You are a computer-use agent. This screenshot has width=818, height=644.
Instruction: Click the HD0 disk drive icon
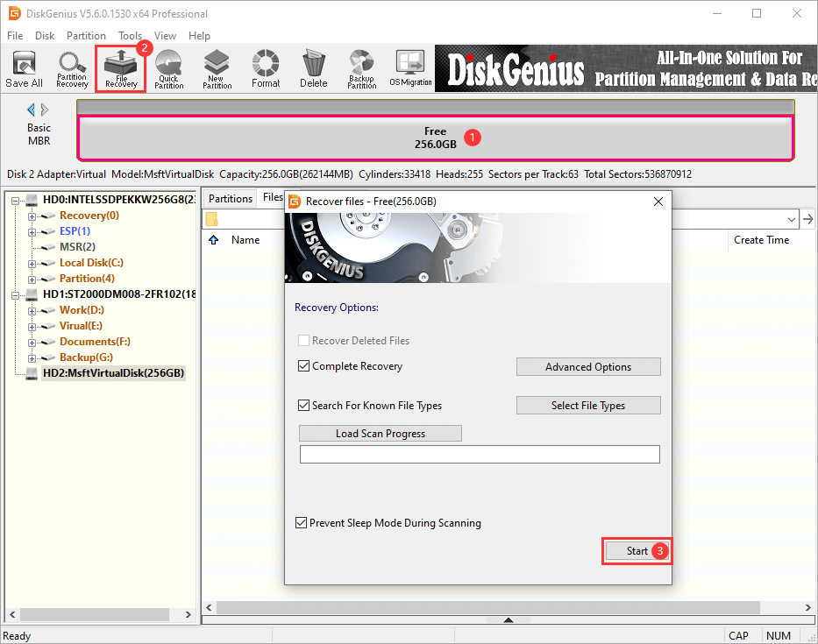coord(32,200)
